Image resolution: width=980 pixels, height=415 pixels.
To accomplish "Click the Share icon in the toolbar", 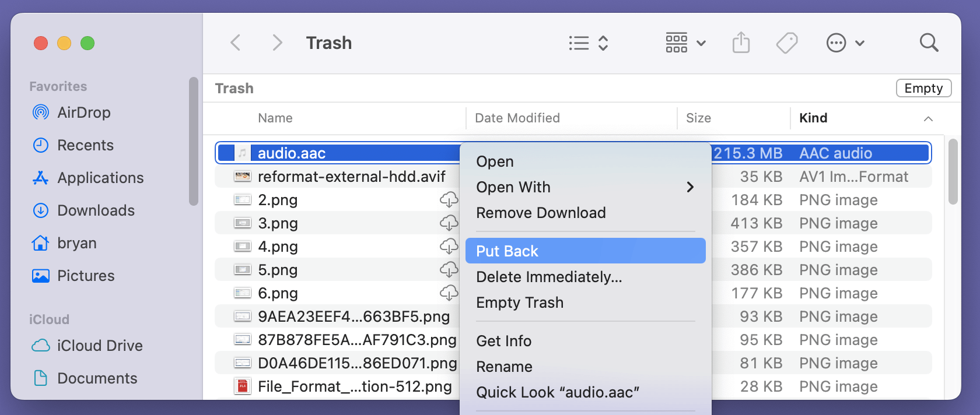I will [x=741, y=43].
